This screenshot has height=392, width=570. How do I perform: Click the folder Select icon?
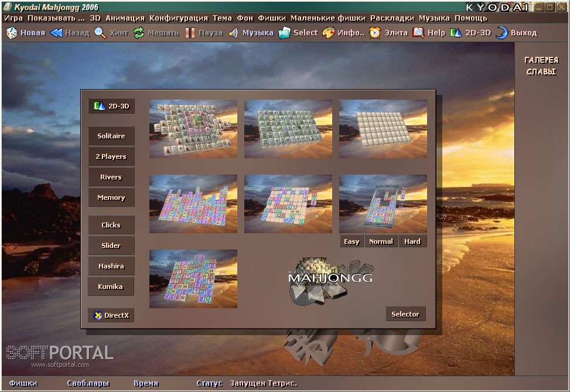tap(284, 33)
